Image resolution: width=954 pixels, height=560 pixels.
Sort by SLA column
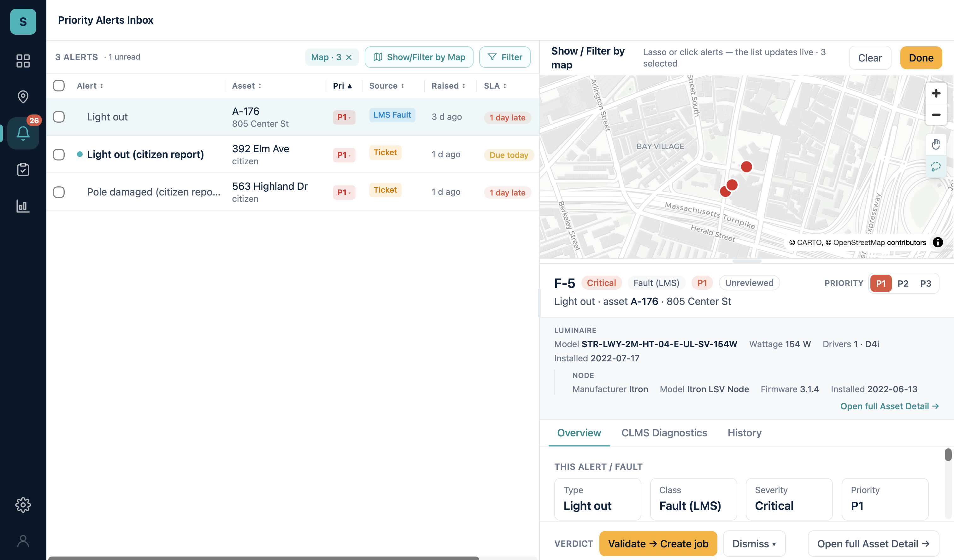point(495,86)
